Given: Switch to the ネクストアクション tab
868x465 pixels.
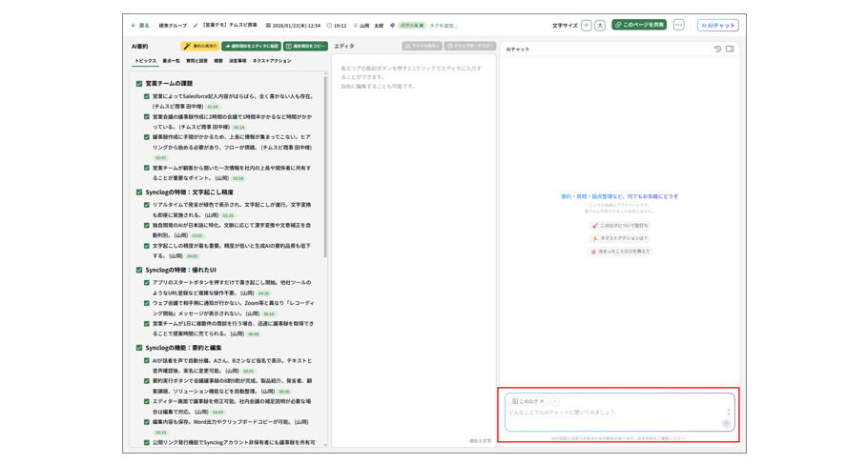Looking at the screenshot, I should (x=271, y=61).
